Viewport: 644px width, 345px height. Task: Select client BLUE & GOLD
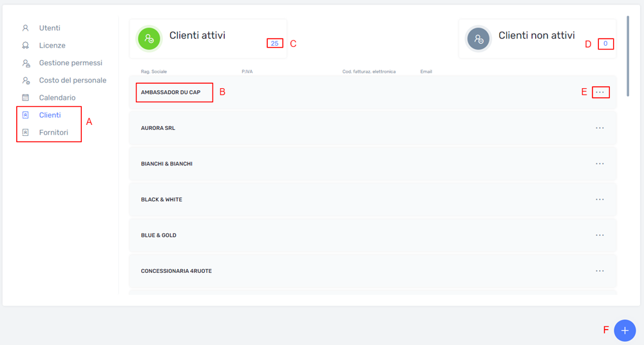(x=158, y=236)
